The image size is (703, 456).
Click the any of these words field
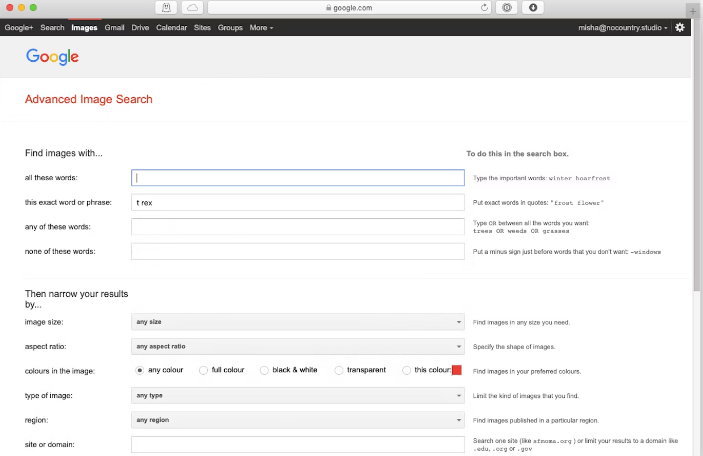298,227
